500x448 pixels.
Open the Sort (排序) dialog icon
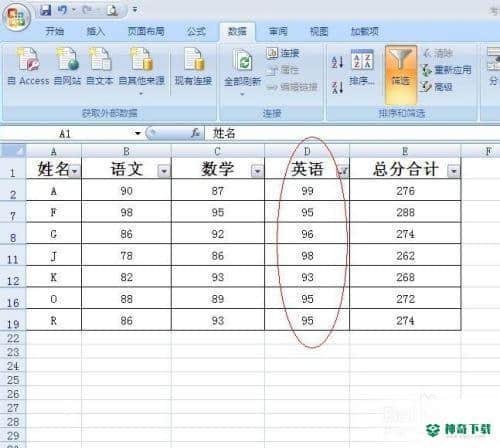click(x=362, y=67)
